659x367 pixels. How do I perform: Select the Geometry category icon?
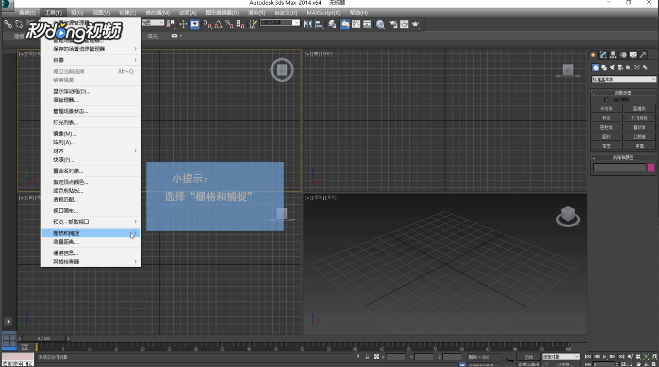coord(596,67)
